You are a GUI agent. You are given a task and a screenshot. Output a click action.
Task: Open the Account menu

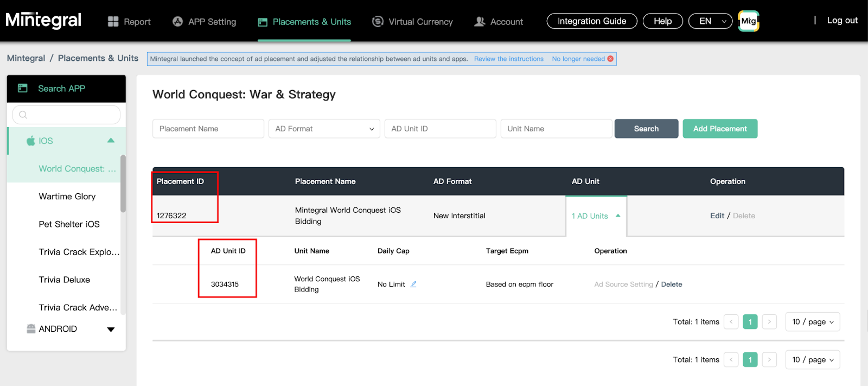[499, 22]
